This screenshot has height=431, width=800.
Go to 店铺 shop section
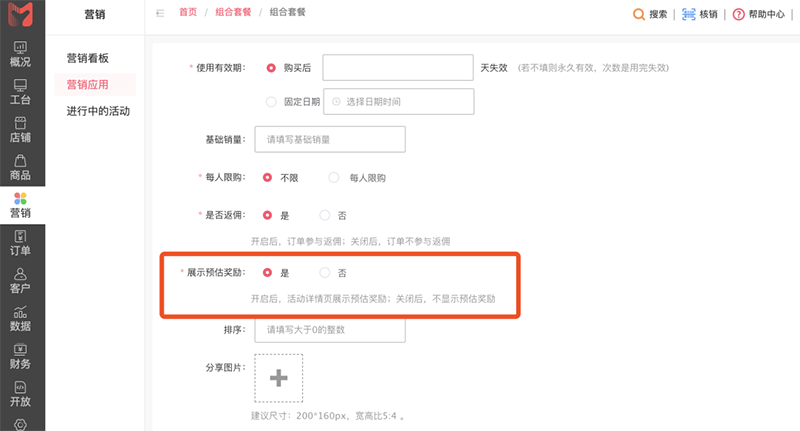tap(20, 129)
